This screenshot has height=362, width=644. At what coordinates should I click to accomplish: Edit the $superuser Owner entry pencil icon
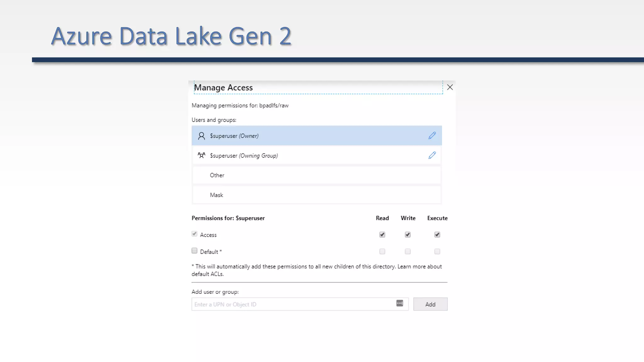pos(432,135)
